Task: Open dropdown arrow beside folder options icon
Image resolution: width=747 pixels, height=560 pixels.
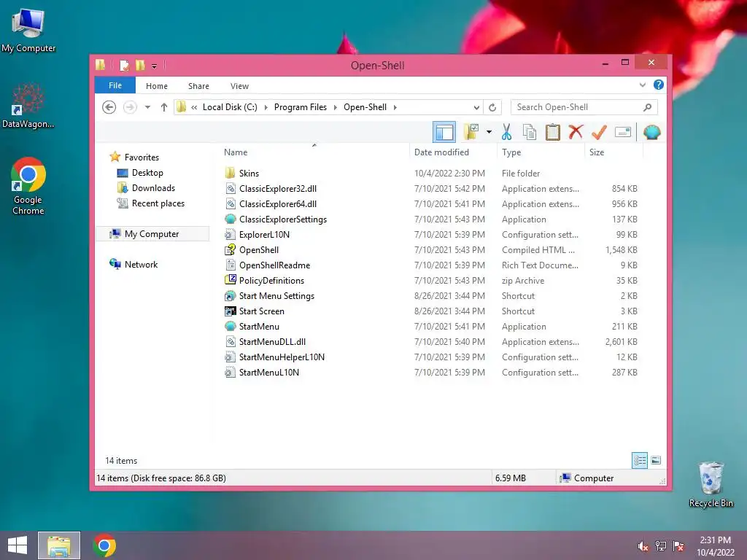Action: [489, 132]
